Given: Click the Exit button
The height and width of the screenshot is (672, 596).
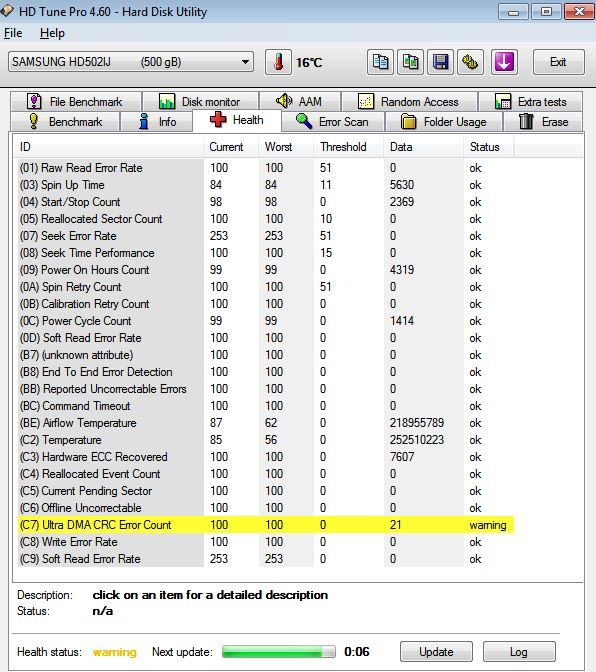Looking at the screenshot, I should [x=558, y=62].
